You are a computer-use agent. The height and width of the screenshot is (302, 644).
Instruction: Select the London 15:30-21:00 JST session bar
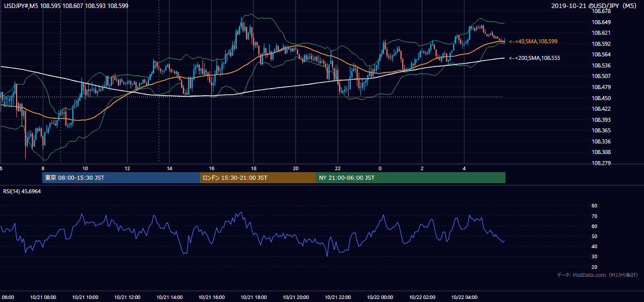258,178
